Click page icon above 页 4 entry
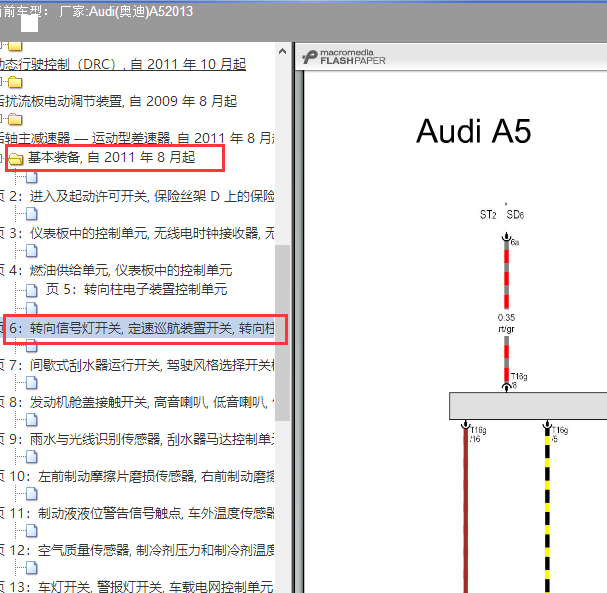The width and height of the screenshot is (607, 593). click(31, 251)
